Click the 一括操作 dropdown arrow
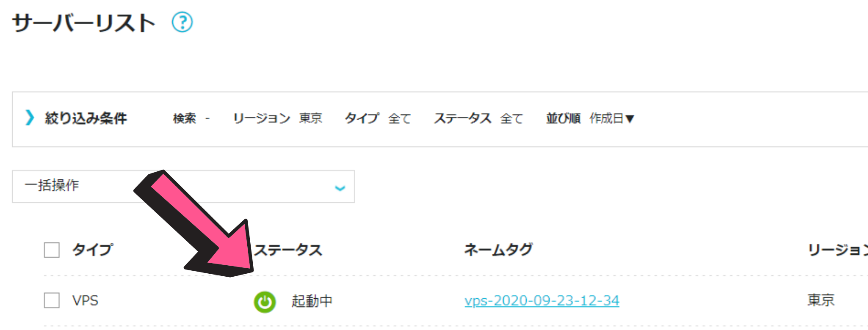Screen dimensions: 868x330 [x=340, y=188]
